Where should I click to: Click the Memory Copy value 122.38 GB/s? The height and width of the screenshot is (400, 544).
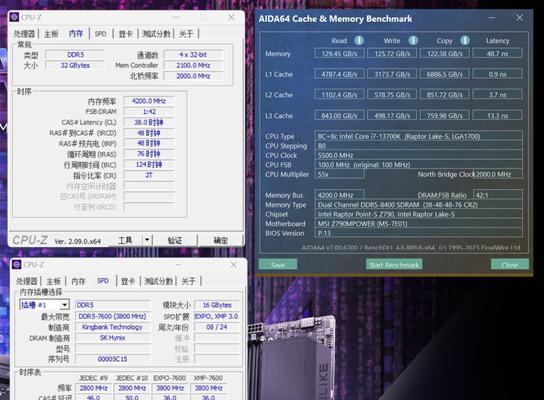click(x=445, y=53)
